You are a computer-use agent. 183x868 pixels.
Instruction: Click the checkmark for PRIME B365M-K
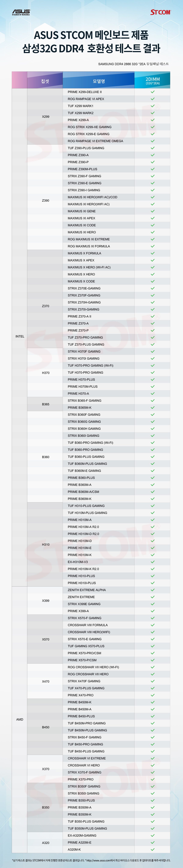click(x=153, y=407)
